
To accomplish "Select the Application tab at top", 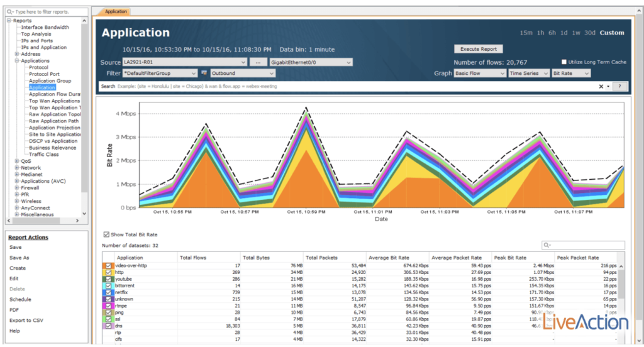I will tap(114, 11).
